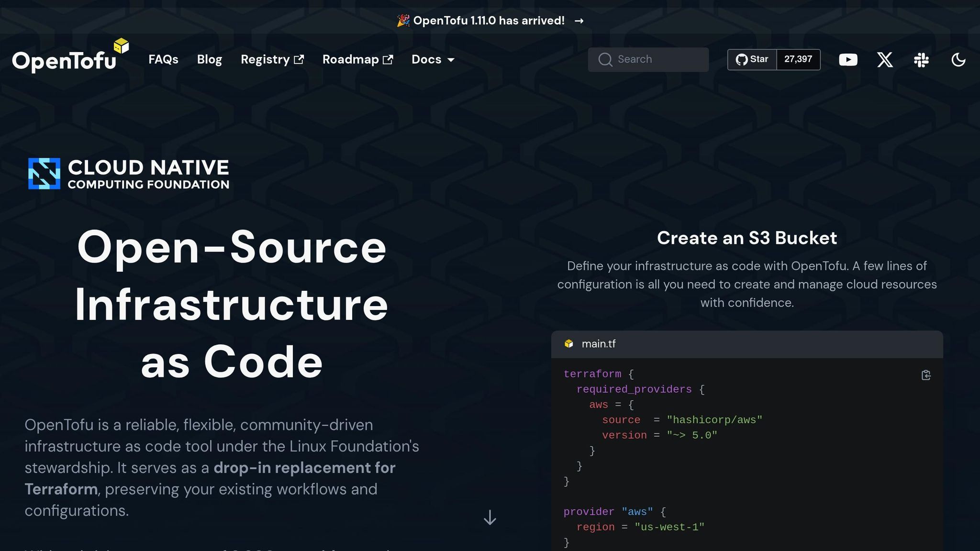980x551 pixels.
Task: Click the tofu icon beside main.tf
Action: tap(568, 344)
